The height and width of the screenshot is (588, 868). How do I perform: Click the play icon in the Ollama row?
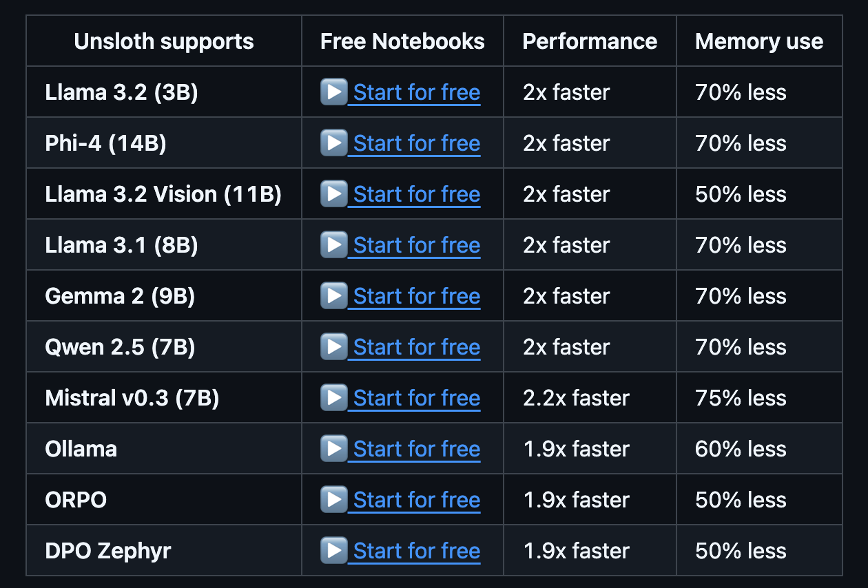[x=333, y=448]
